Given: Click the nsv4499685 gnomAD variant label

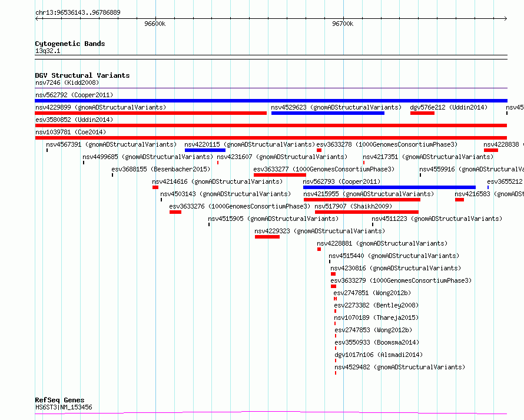Looking at the screenshot, I should click(x=148, y=157).
